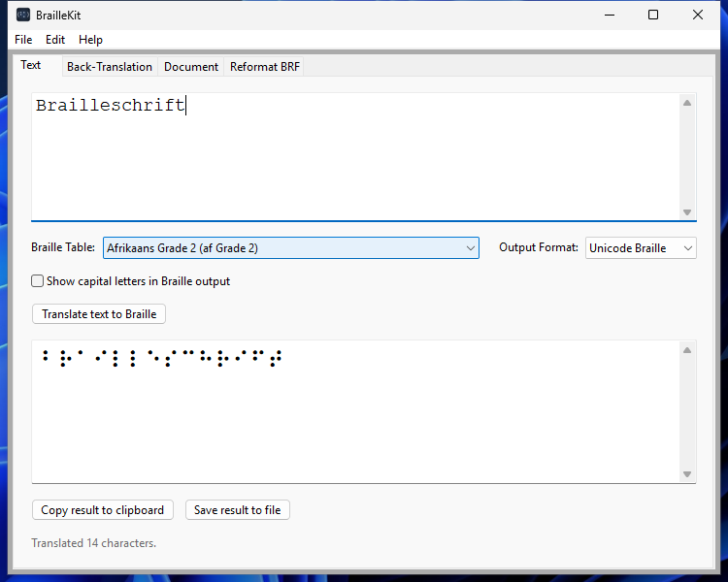Minimize the BrailleKit window
The image size is (728, 582).
tap(610, 15)
